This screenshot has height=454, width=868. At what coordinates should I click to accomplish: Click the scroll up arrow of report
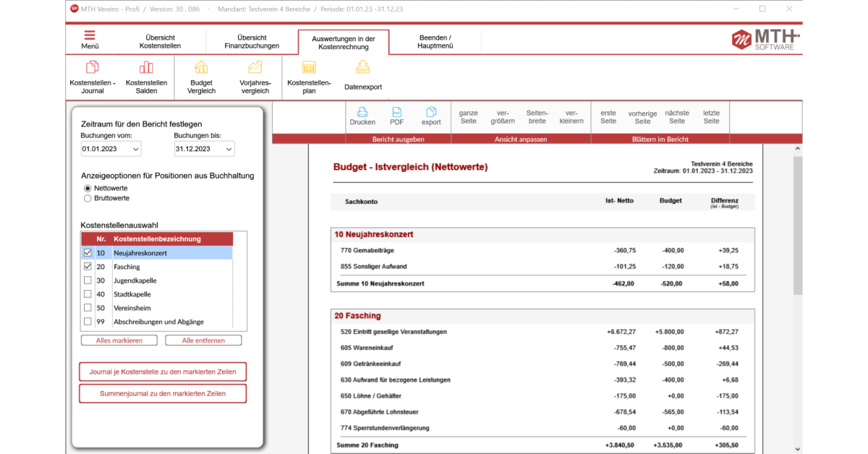coord(798,149)
